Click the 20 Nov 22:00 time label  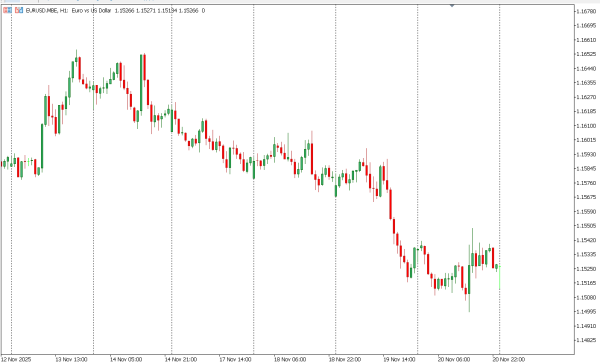509,360
